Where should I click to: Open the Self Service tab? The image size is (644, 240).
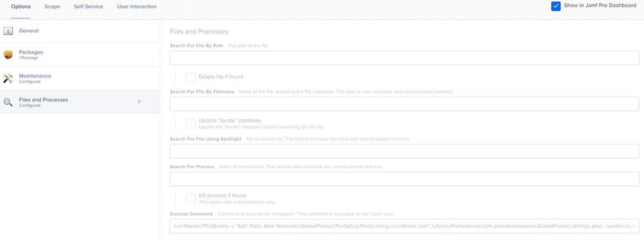[88, 6]
